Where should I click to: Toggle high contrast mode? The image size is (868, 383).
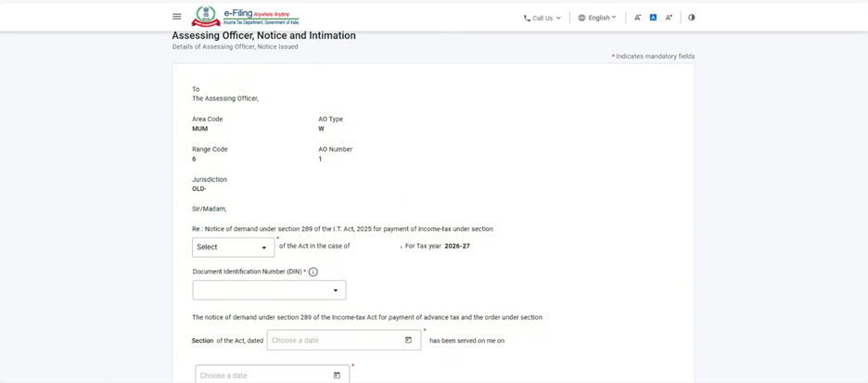click(x=692, y=18)
